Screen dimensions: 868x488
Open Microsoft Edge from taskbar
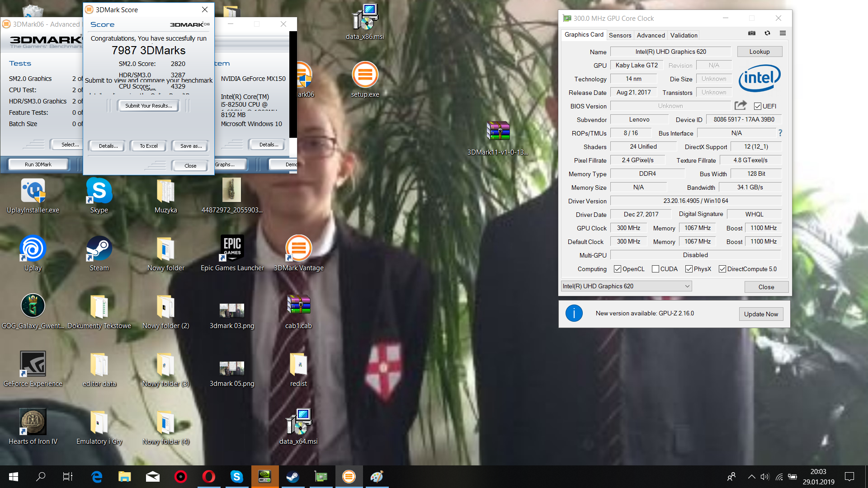click(97, 477)
